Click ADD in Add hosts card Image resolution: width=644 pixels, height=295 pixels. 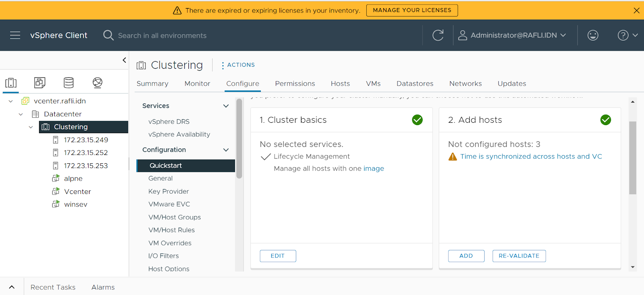click(x=466, y=256)
